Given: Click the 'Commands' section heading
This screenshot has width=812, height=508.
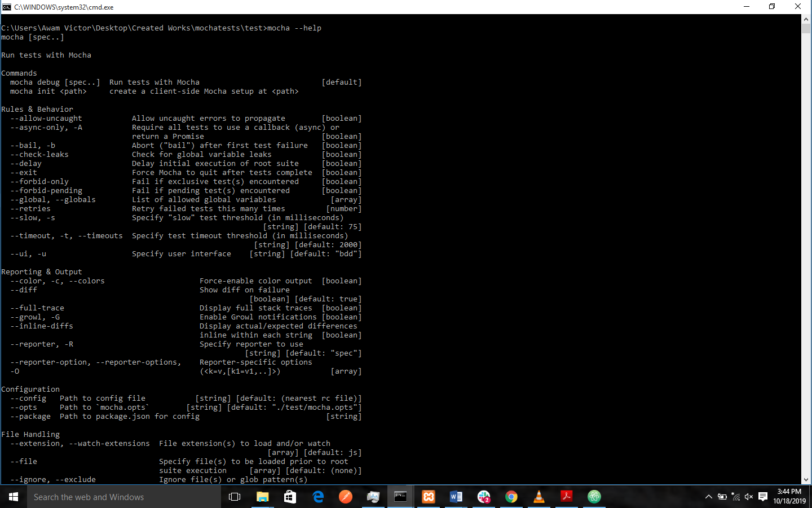Looking at the screenshot, I should click(x=19, y=73).
